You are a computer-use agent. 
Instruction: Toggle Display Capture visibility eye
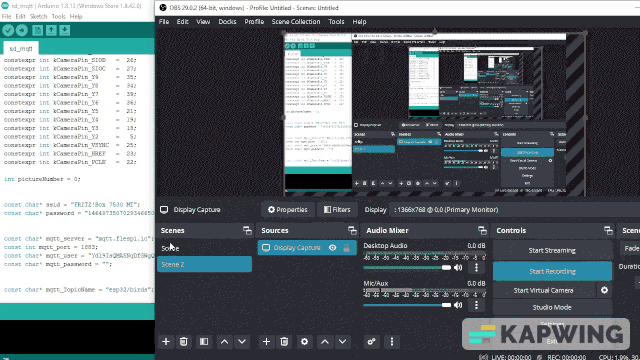333,248
